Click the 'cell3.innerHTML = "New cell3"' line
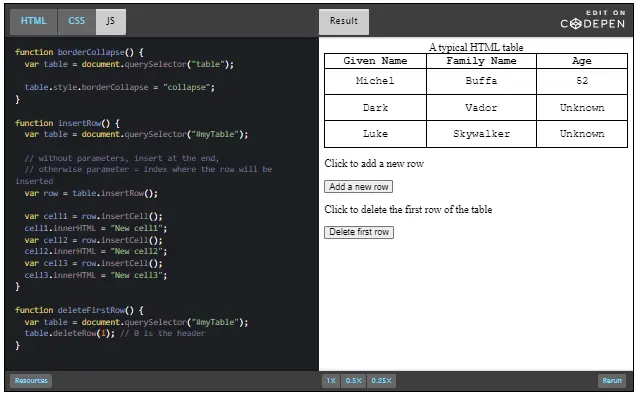 96,275
